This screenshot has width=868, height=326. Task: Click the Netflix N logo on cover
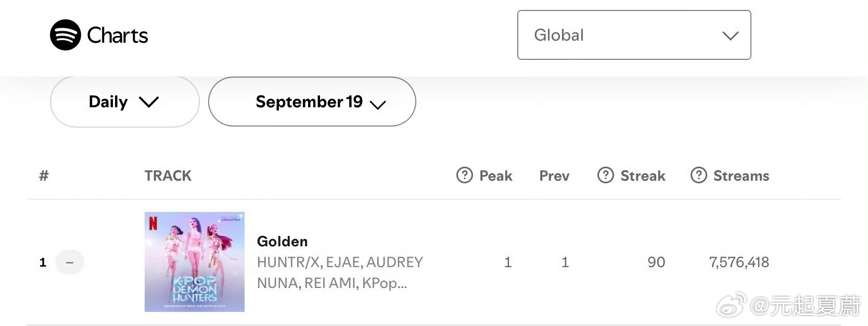point(153,223)
